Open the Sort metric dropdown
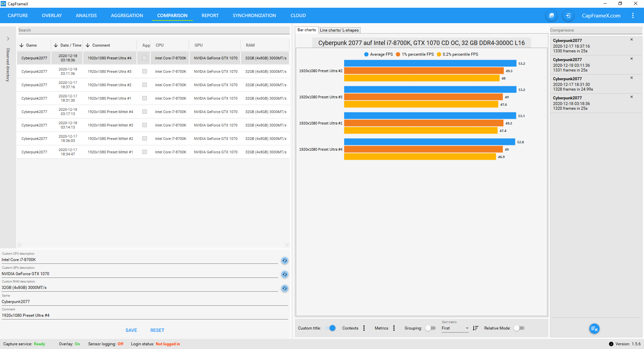The height and width of the screenshot is (349, 644). (x=455, y=328)
